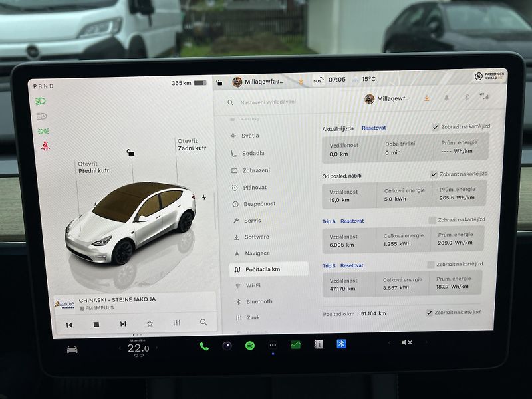Check Zobrazit na kartě jízd for Trip B

pyautogui.click(x=430, y=265)
